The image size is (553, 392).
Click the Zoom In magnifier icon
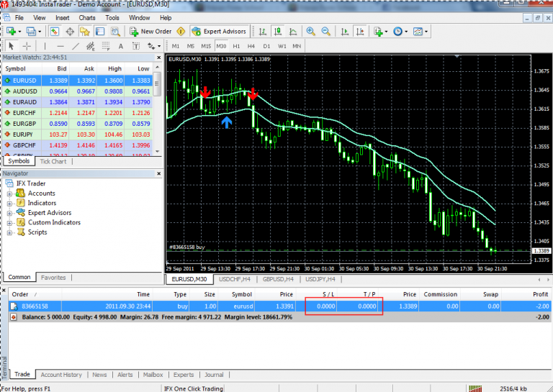pyautogui.click(x=311, y=32)
